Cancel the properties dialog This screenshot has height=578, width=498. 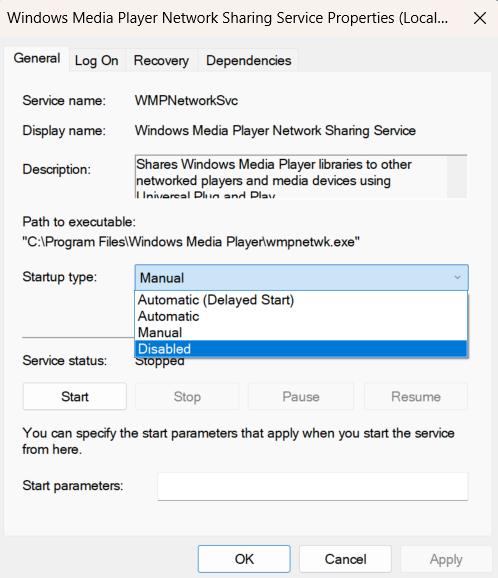click(345, 559)
